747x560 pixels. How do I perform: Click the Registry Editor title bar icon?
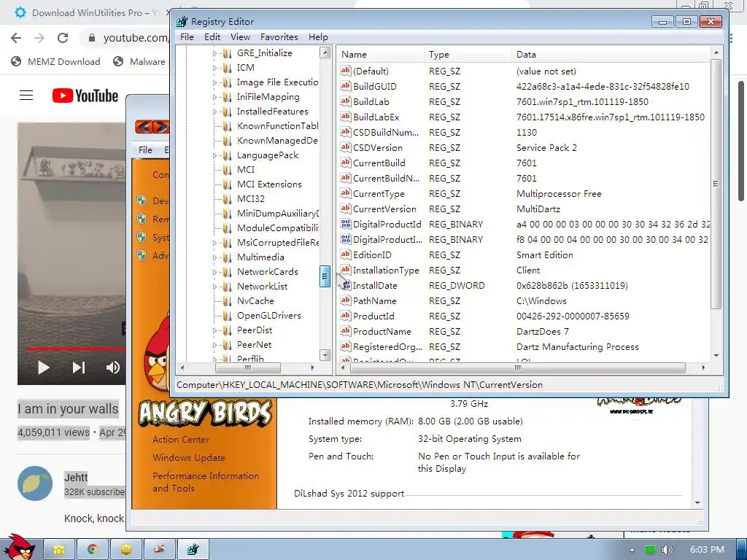[182, 21]
